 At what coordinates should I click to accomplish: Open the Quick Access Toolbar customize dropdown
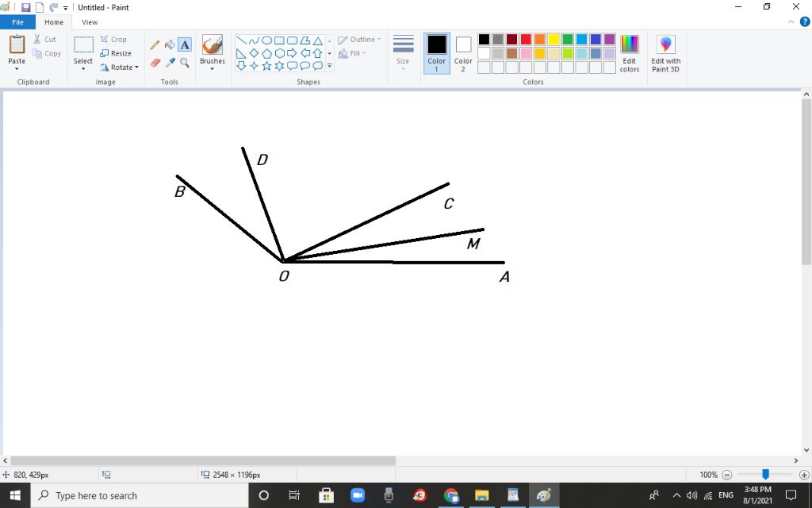coord(66,8)
